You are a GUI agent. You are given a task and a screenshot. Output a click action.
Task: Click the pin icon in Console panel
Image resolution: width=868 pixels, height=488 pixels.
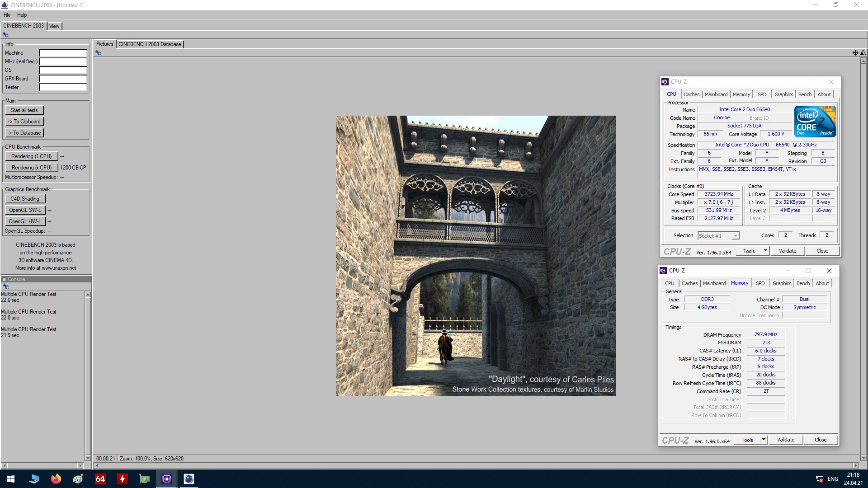coord(6,286)
